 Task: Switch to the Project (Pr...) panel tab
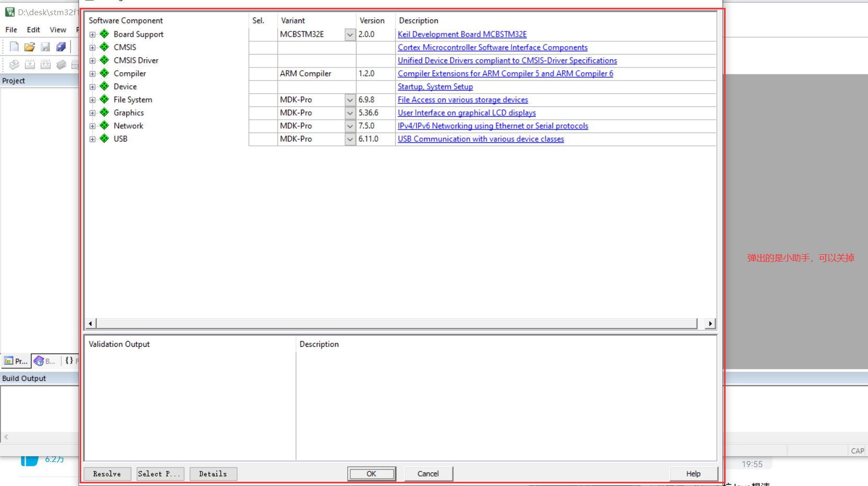point(16,361)
